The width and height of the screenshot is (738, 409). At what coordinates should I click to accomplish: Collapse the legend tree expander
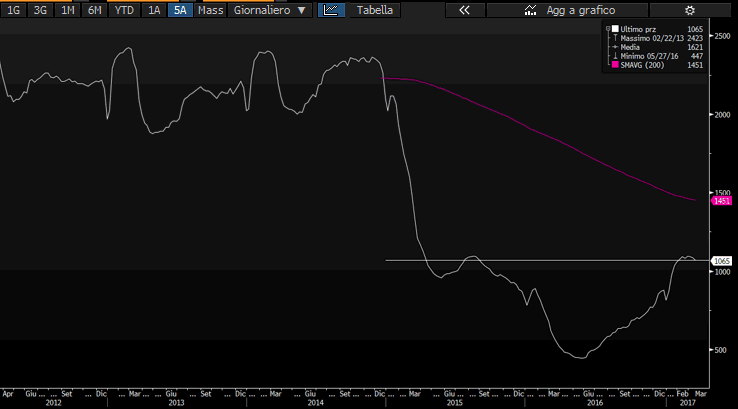point(608,29)
